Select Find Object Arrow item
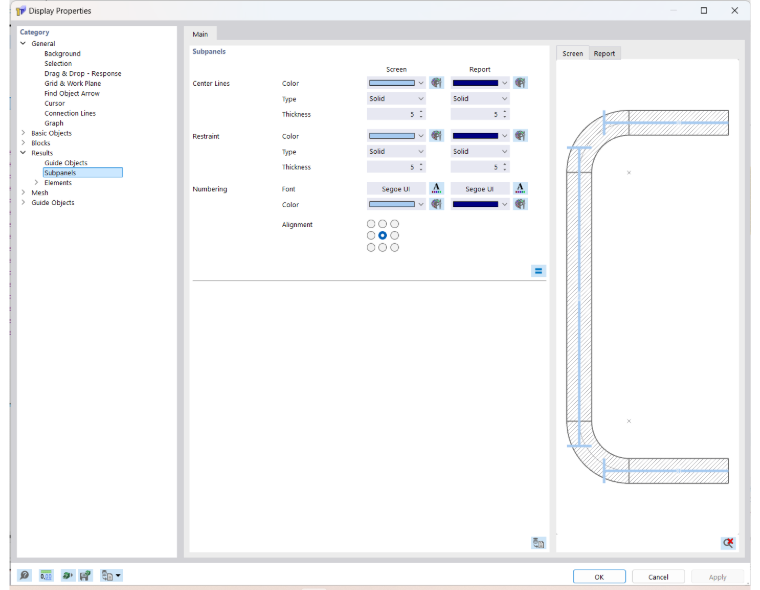Screen dimensions: 760x590 [x=72, y=93]
